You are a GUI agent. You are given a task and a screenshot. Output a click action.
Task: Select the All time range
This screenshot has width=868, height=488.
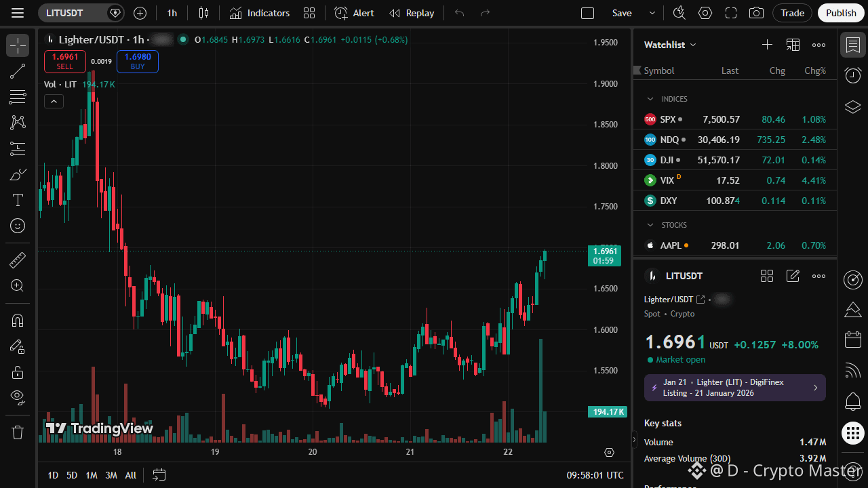[x=131, y=475]
